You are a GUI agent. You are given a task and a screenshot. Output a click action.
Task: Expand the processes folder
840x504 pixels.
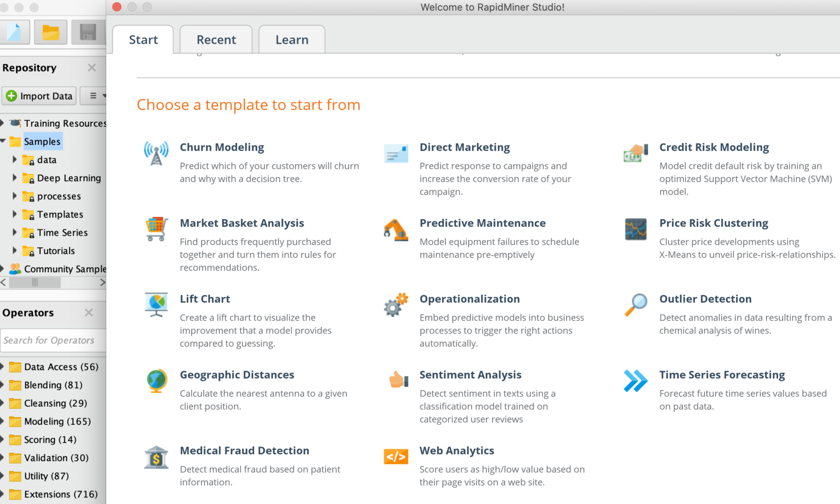[15, 196]
